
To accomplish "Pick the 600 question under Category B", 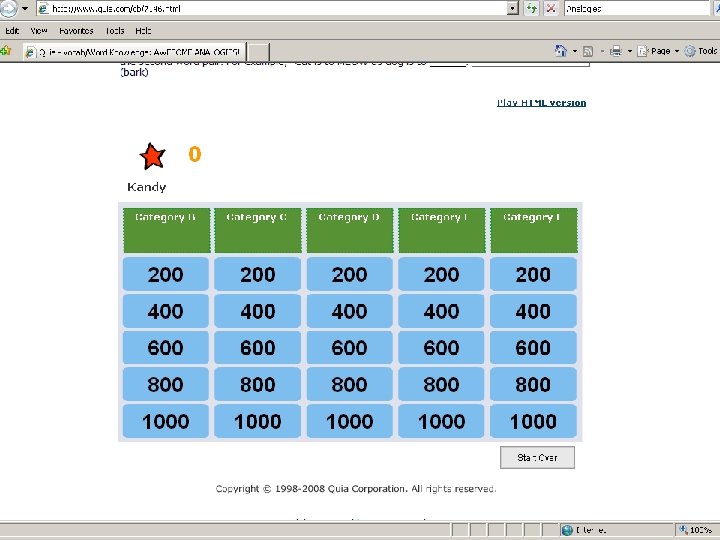I will coord(166,347).
